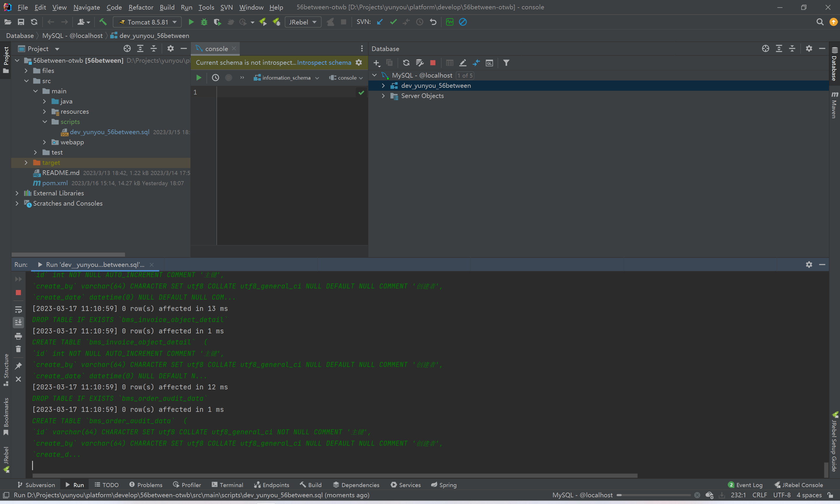Filter database objects with funnel icon

pyautogui.click(x=506, y=63)
